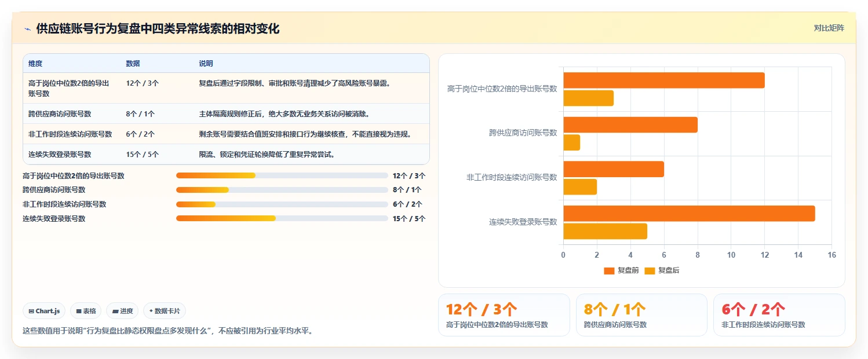Click the 3-value 复盘后 bar in chart
This screenshot has width=868, height=359.
click(588, 98)
